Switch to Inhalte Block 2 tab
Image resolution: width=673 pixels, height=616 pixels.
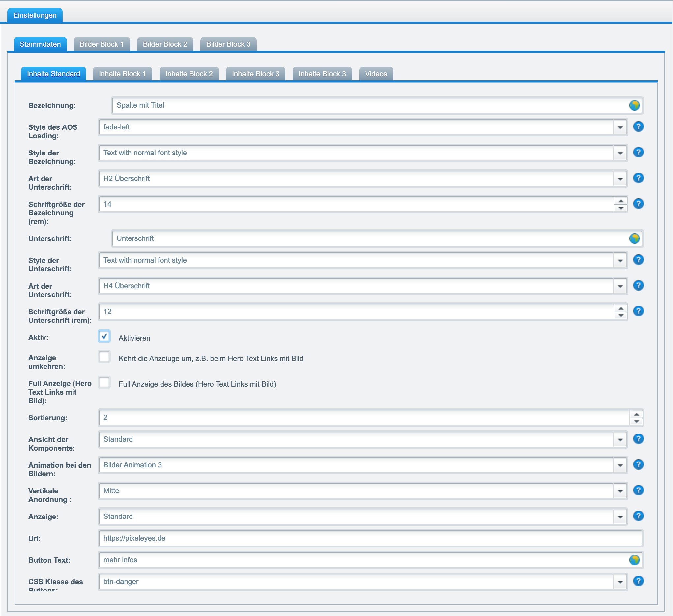coord(189,74)
